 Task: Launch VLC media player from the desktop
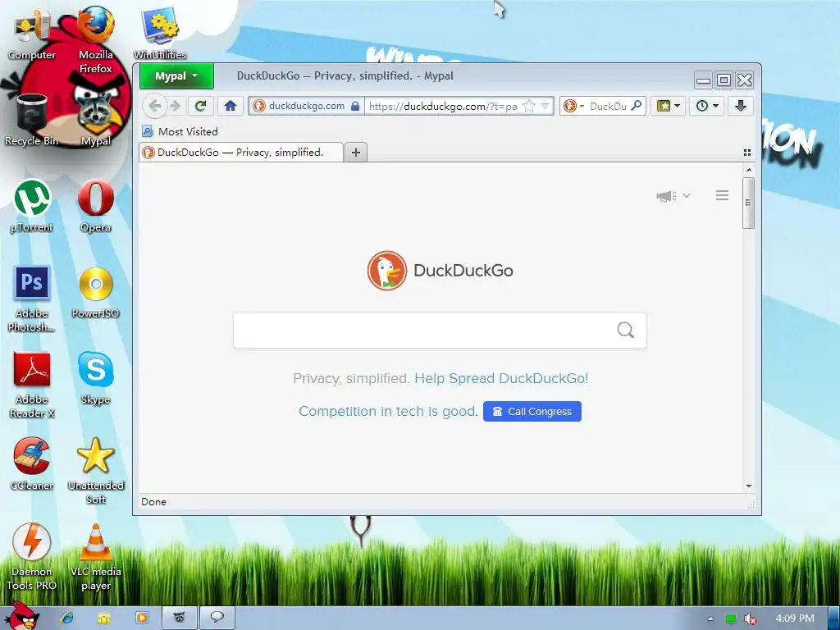[x=95, y=557]
